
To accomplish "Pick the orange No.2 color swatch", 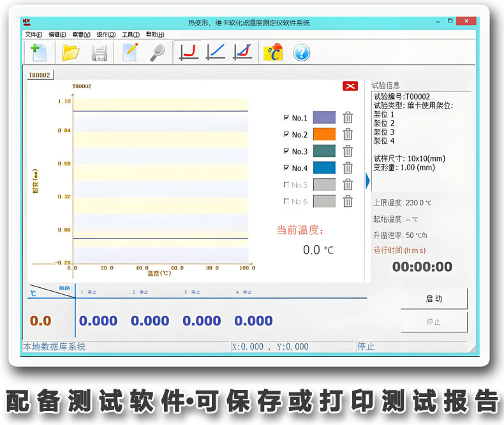I will click(x=324, y=134).
